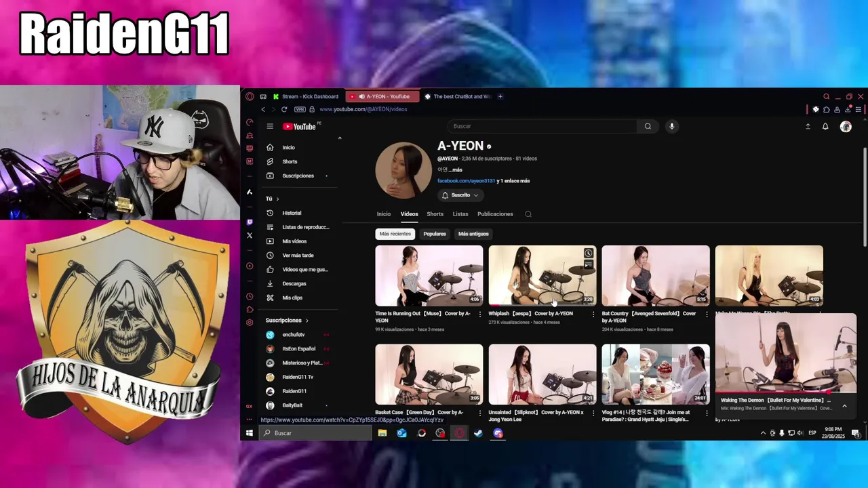Viewport: 868px width, 488px height.
Task: Open a new browser tab with plus
Action: (x=500, y=96)
